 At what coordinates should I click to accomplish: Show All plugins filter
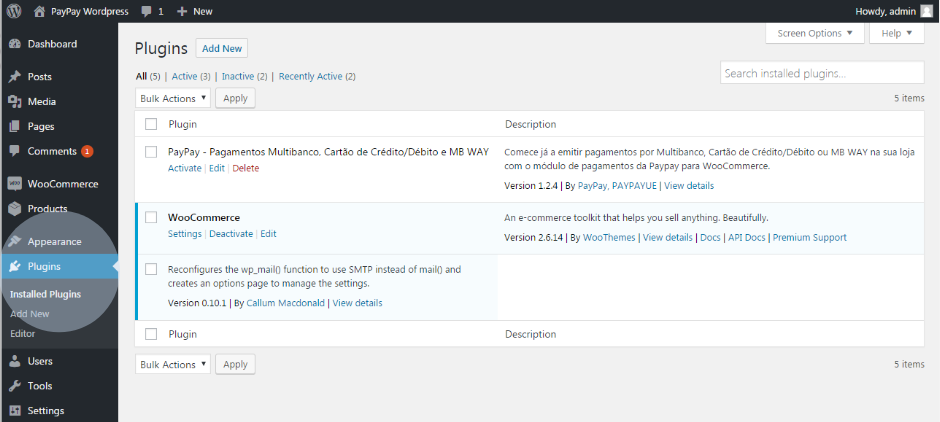pos(141,77)
